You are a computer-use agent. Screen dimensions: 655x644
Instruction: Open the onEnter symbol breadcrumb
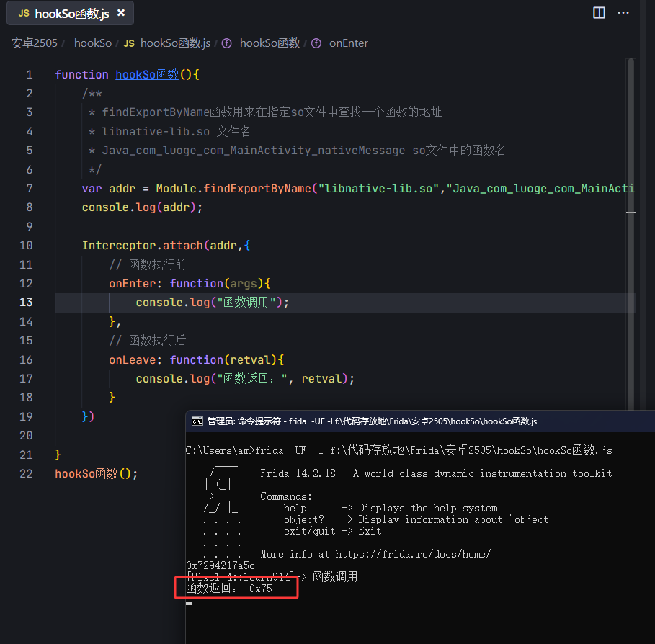coord(348,43)
